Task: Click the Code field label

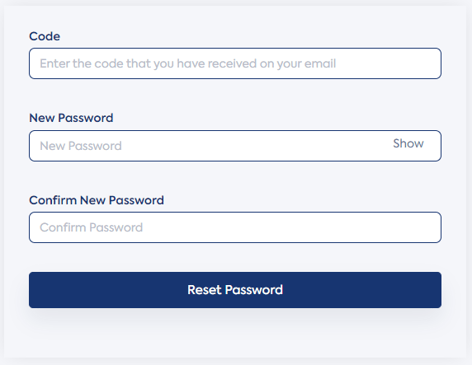Action: [x=45, y=36]
